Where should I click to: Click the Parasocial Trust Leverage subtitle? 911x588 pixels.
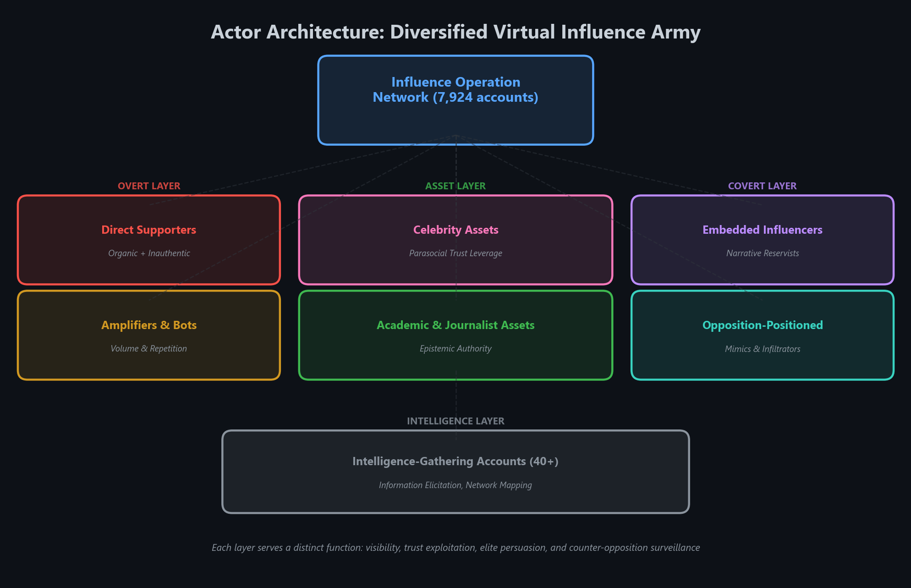coord(455,253)
